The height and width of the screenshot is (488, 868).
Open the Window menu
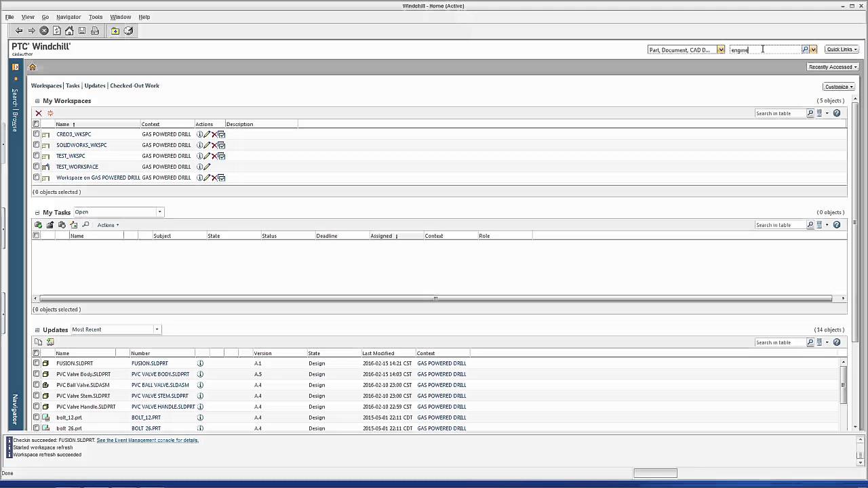[121, 17]
